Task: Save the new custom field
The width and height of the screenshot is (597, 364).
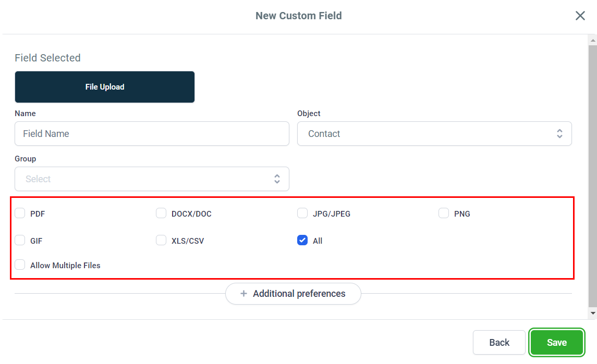Action: (556, 342)
